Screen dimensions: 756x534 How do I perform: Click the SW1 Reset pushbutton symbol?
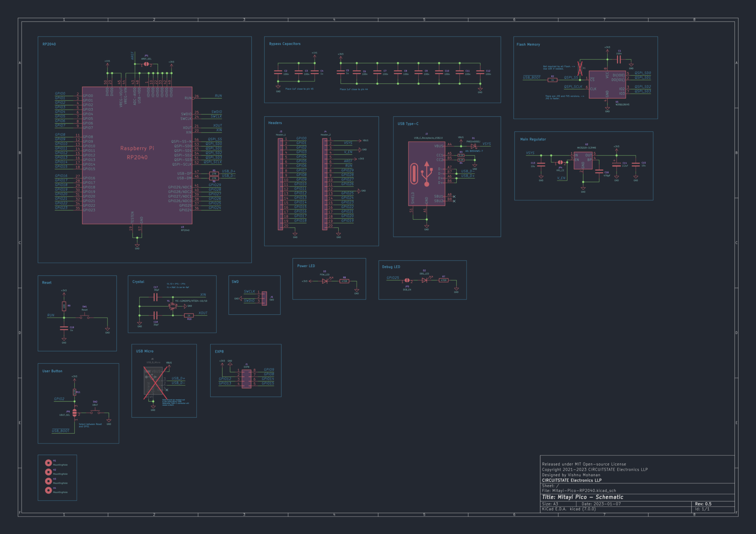click(x=85, y=316)
